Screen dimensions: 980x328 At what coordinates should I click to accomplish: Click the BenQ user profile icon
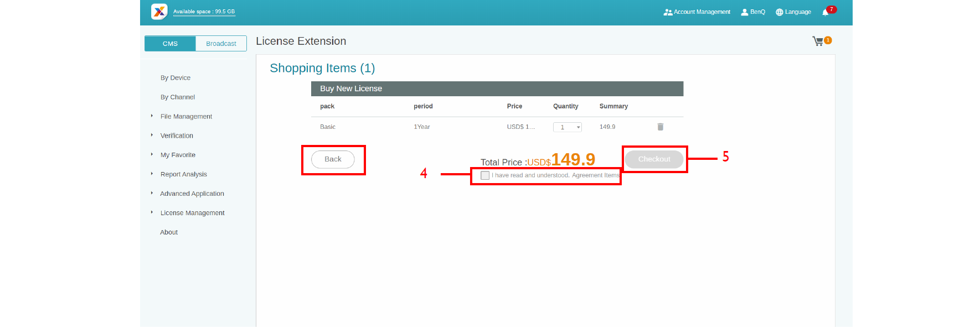745,12
